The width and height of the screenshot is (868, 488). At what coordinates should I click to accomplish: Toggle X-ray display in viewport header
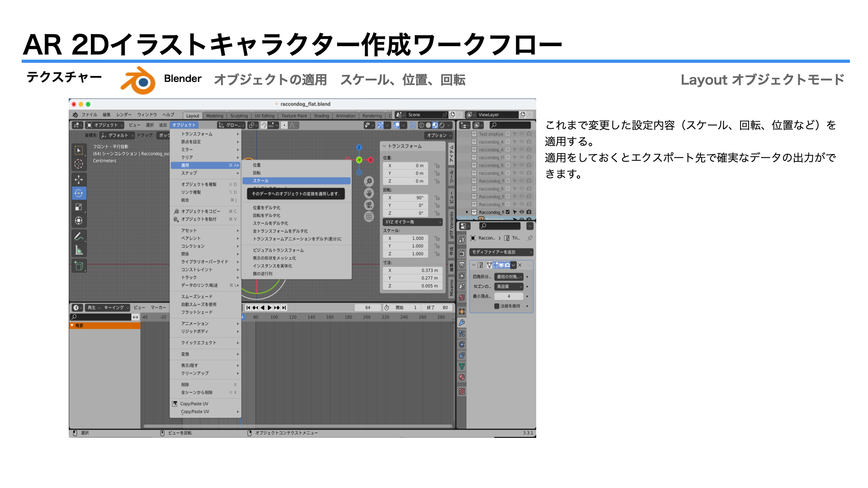(x=412, y=125)
